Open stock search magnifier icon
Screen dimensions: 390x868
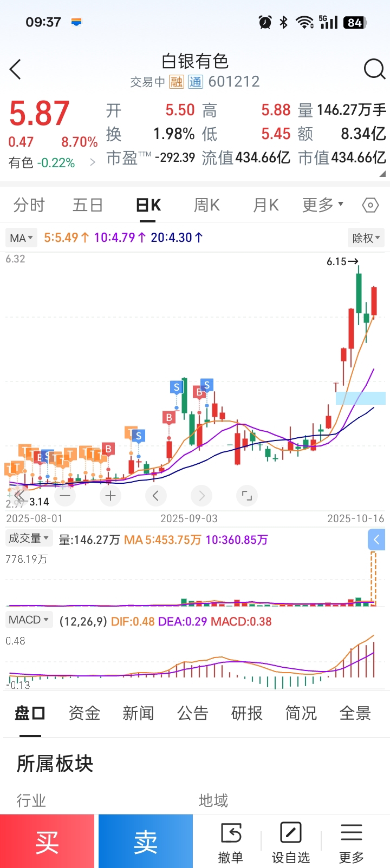point(374,69)
